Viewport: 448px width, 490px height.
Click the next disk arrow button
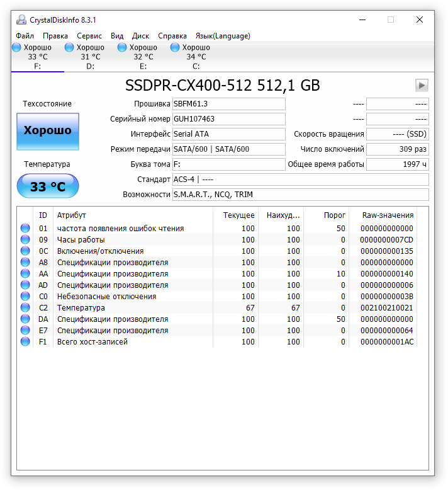coord(422,85)
